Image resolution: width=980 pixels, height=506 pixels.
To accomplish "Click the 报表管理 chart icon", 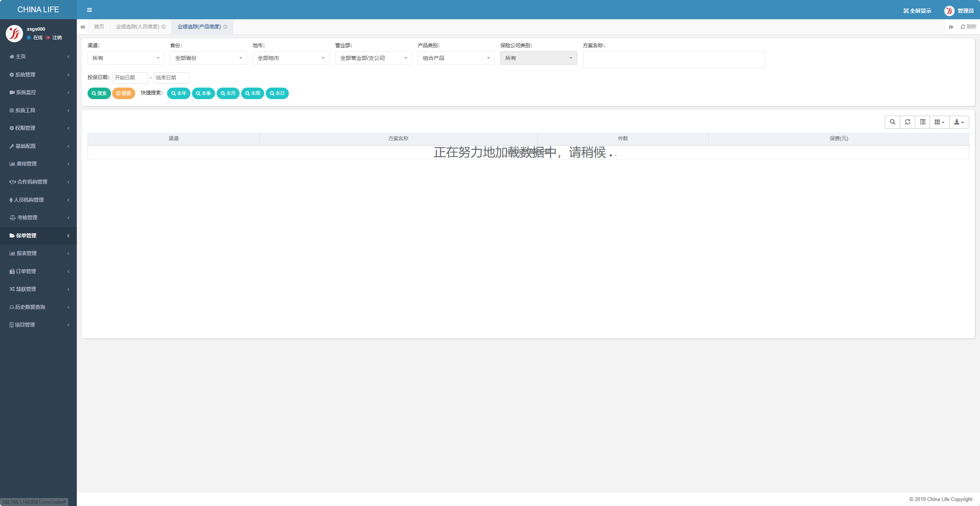I will [12, 253].
